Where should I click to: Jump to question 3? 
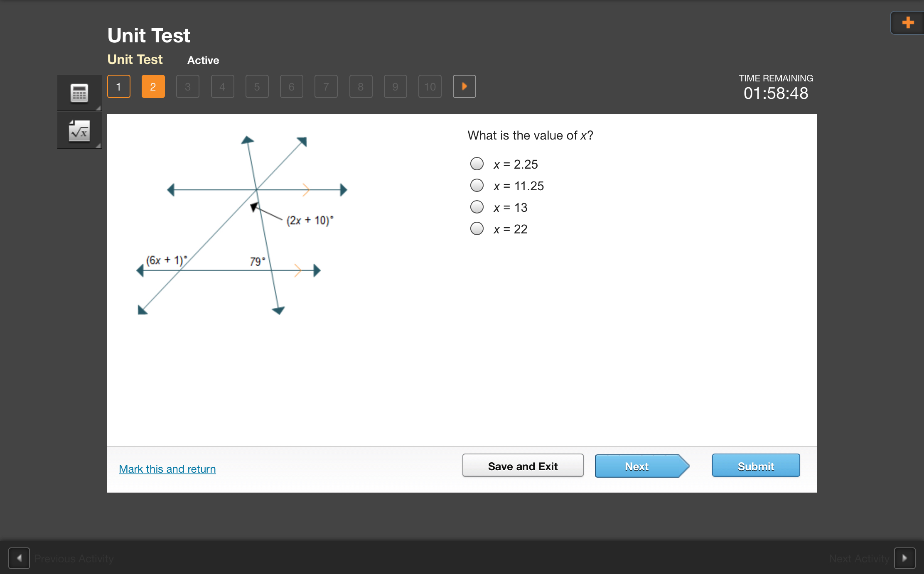[x=188, y=86]
